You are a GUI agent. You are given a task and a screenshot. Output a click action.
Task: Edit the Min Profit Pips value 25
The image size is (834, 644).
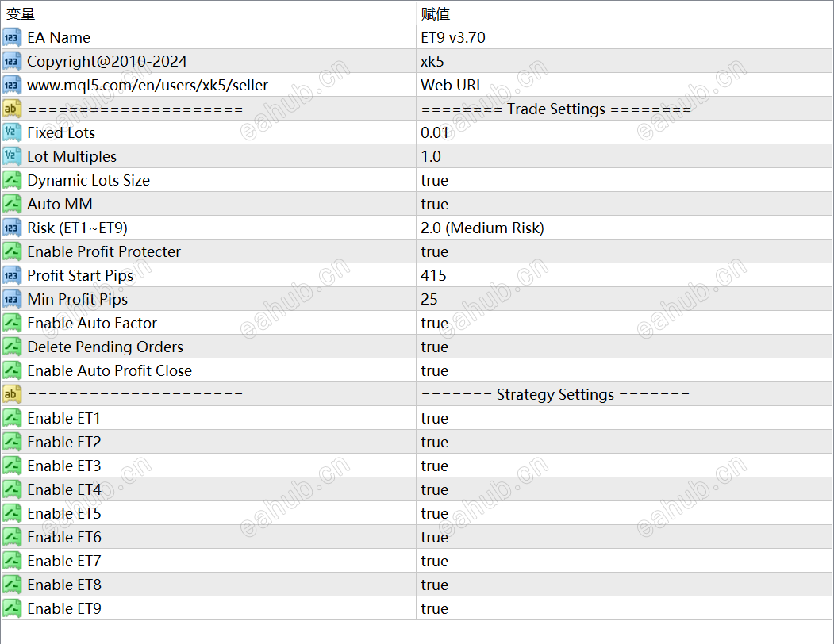[625, 299]
